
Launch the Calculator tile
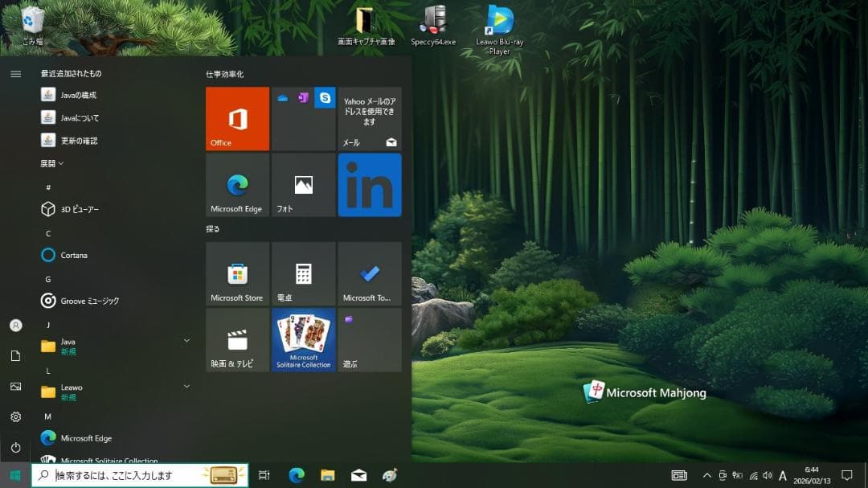point(303,274)
